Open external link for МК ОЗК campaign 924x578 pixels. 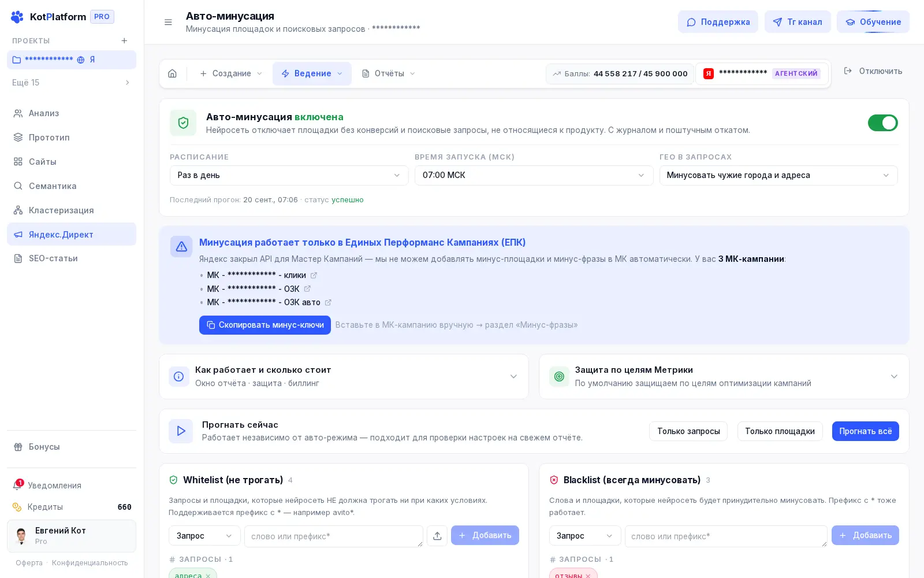point(307,288)
